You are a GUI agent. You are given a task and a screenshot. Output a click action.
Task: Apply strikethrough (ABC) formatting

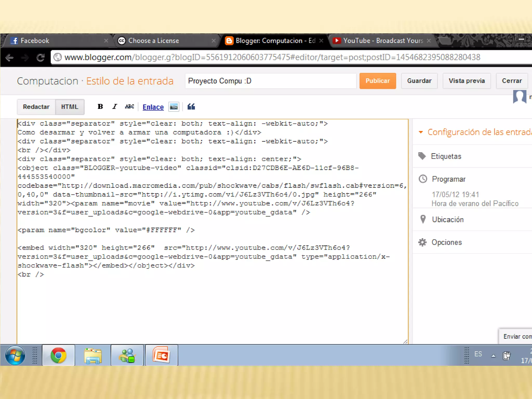129,107
